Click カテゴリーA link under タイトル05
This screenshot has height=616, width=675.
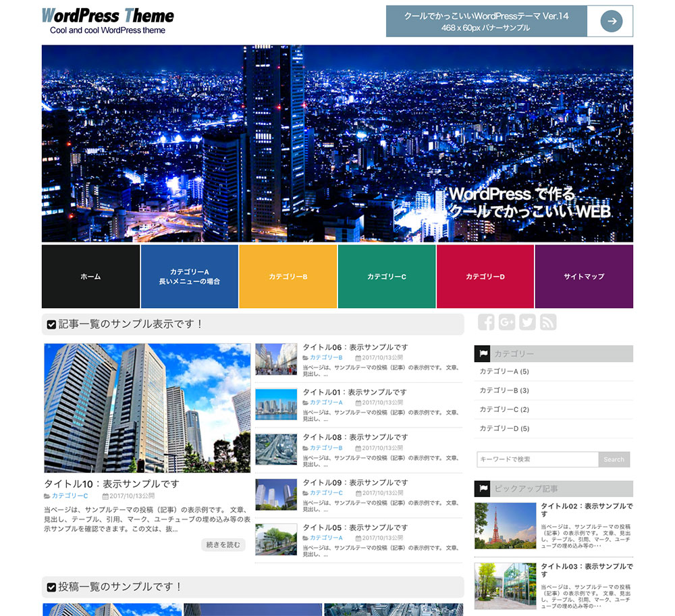(x=326, y=538)
